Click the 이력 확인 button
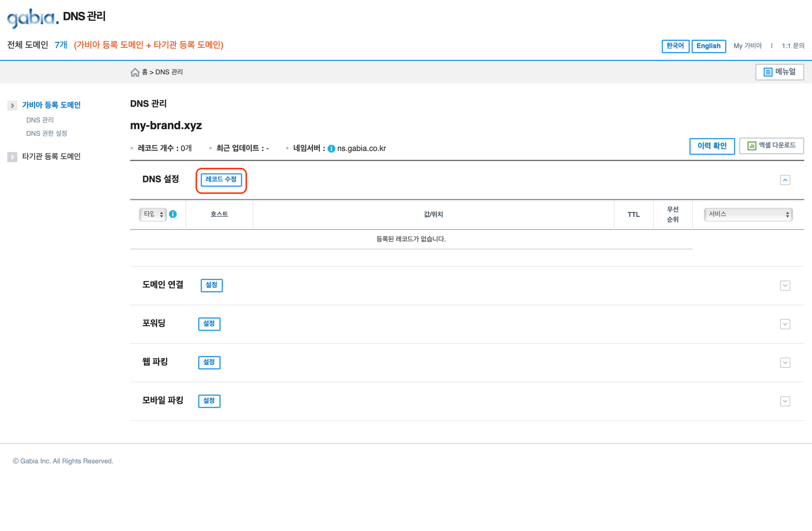Viewport: 812px width, 531px height. click(712, 146)
